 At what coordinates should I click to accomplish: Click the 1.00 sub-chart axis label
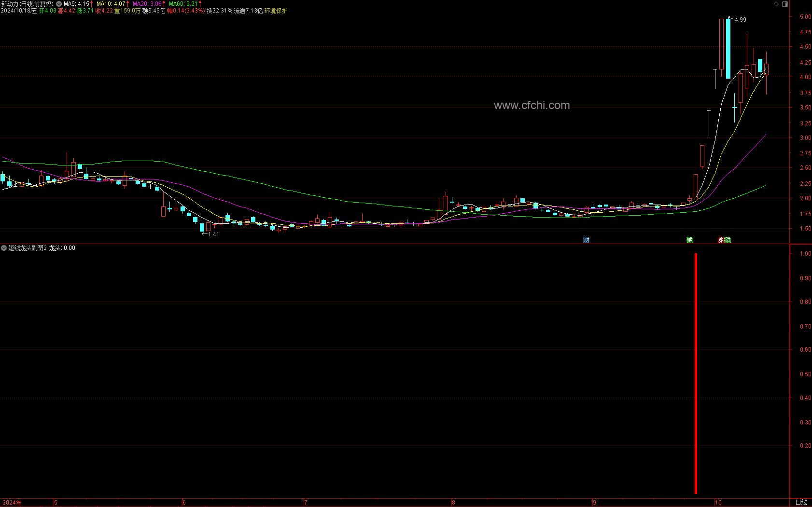click(x=805, y=254)
